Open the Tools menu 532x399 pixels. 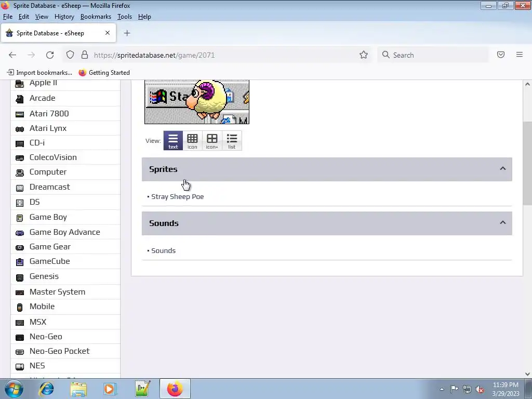tap(125, 17)
